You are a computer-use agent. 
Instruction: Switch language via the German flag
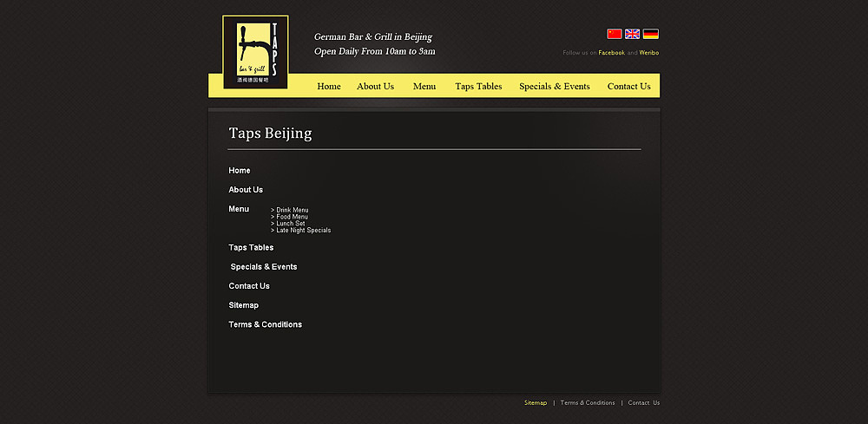[650, 34]
